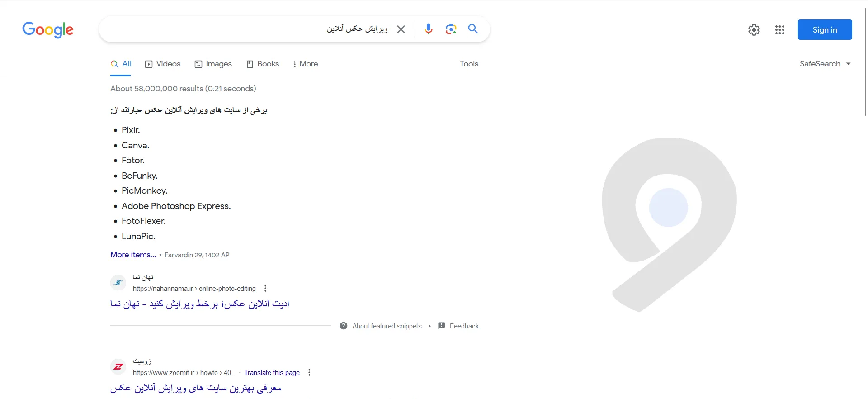The width and height of the screenshot is (868, 399).
Task: Click the Tools button
Action: (469, 64)
